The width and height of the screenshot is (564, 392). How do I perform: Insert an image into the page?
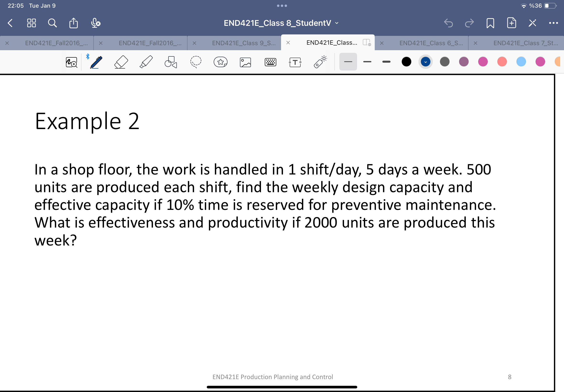click(x=245, y=62)
